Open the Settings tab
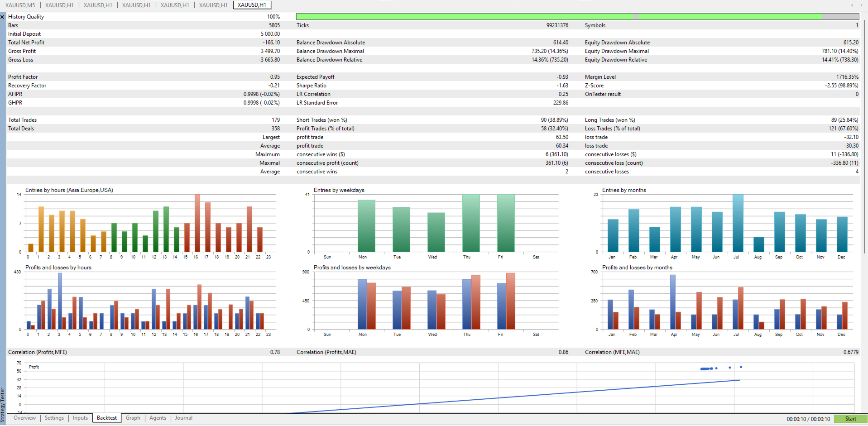Image resolution: width=868 pixels, height=426 pixels. (54, 418)
